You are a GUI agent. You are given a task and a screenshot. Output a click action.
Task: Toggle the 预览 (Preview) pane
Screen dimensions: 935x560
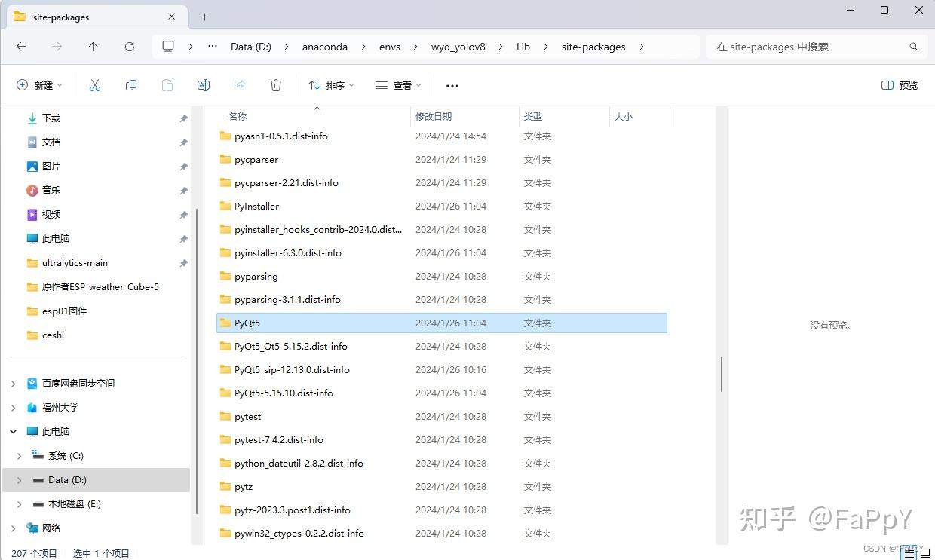[899, 85]
